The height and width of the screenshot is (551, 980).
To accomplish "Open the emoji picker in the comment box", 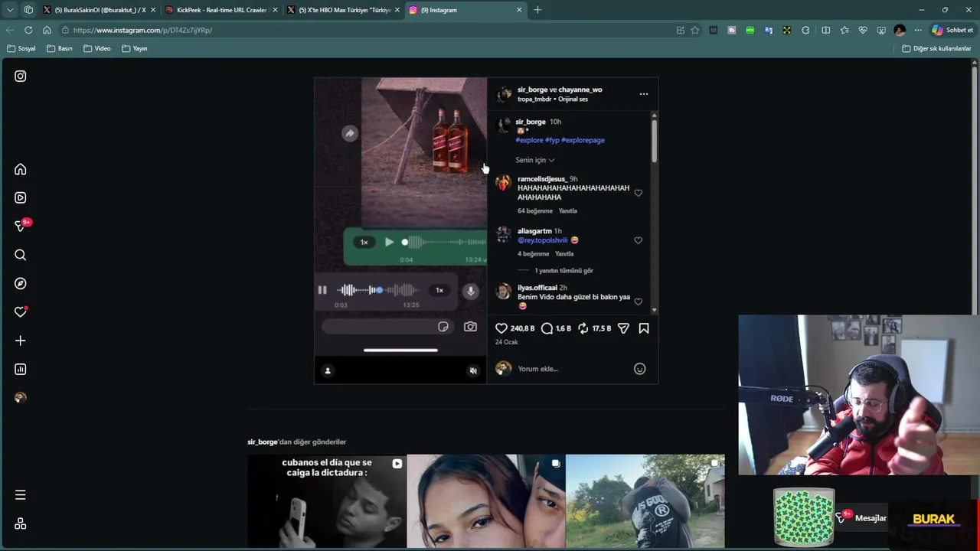I will pyautogui.click(x=640, y=369).
